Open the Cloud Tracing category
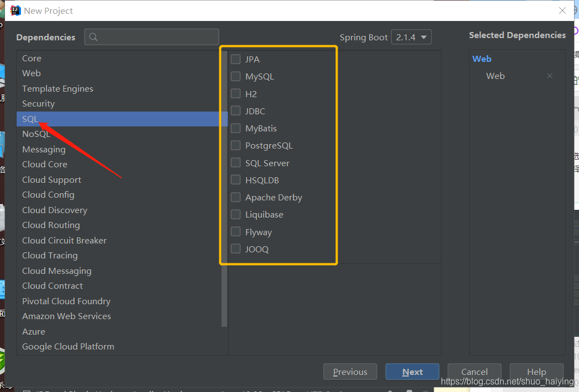 122,256
